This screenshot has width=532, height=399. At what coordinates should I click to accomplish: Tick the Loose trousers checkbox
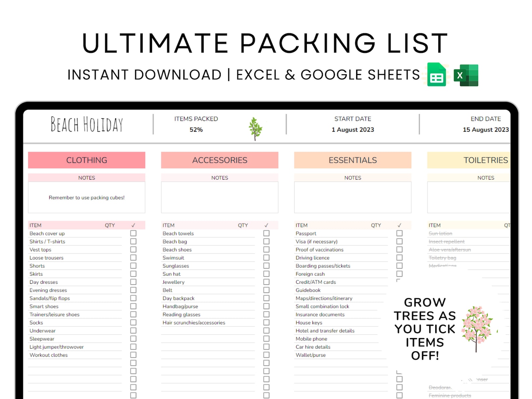[133, 257]
